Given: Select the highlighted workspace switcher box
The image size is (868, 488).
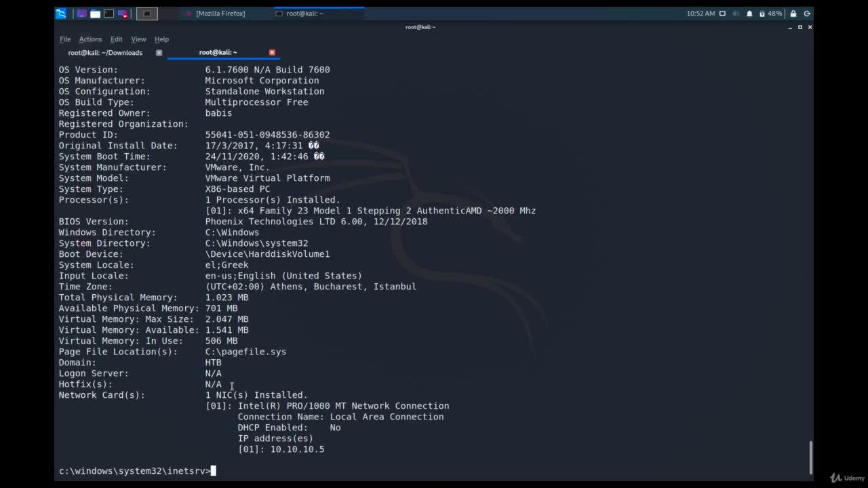Looking at the screenshot, I should (146, 14).
